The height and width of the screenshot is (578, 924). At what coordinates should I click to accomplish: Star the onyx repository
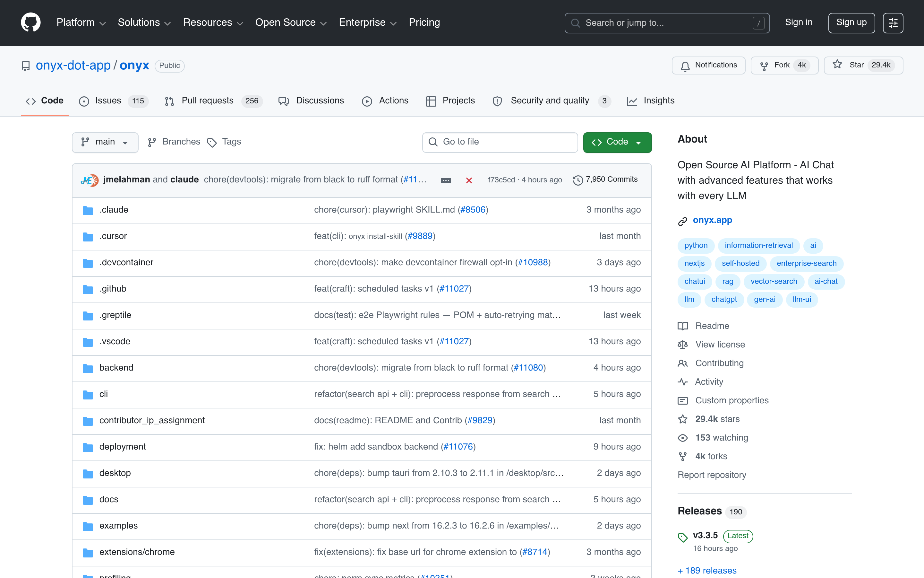pyautogui.click(x=863, y=66)
